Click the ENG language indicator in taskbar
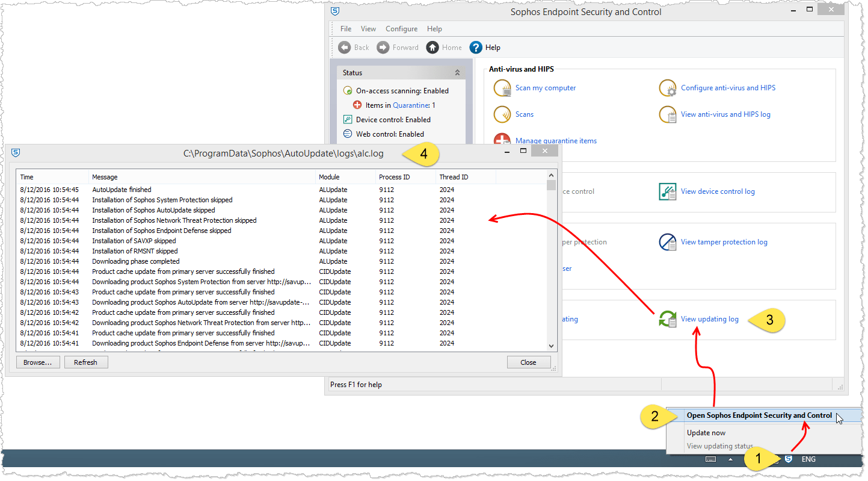This screenshot has height=481, width=868. pos(808,459)
